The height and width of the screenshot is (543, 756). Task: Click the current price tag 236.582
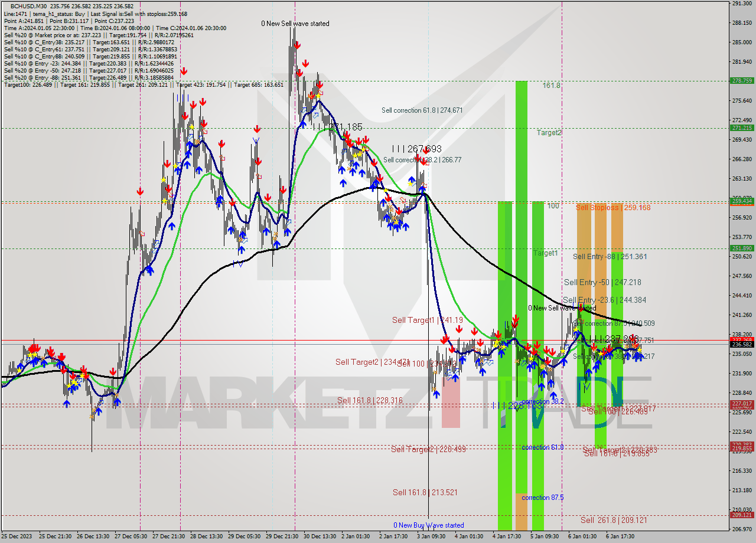pyautogui.click(x=742, y=344)
